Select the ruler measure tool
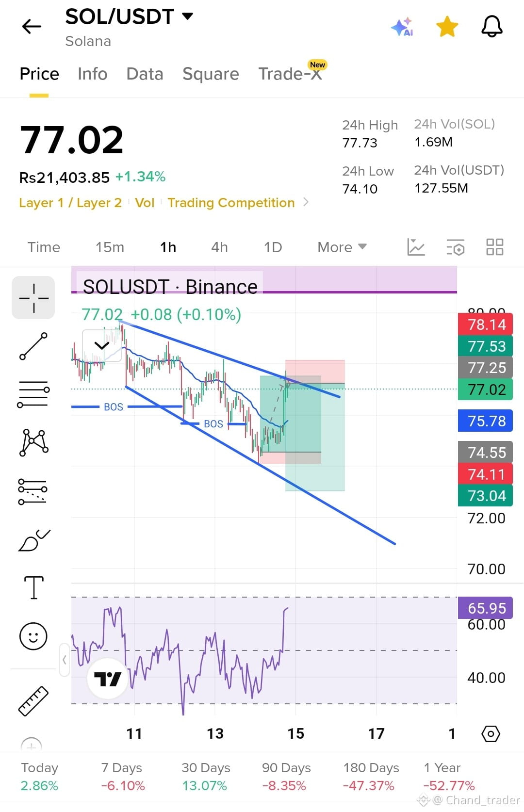Viewport: 524px width, 812px height. click(x=33, y=701)
